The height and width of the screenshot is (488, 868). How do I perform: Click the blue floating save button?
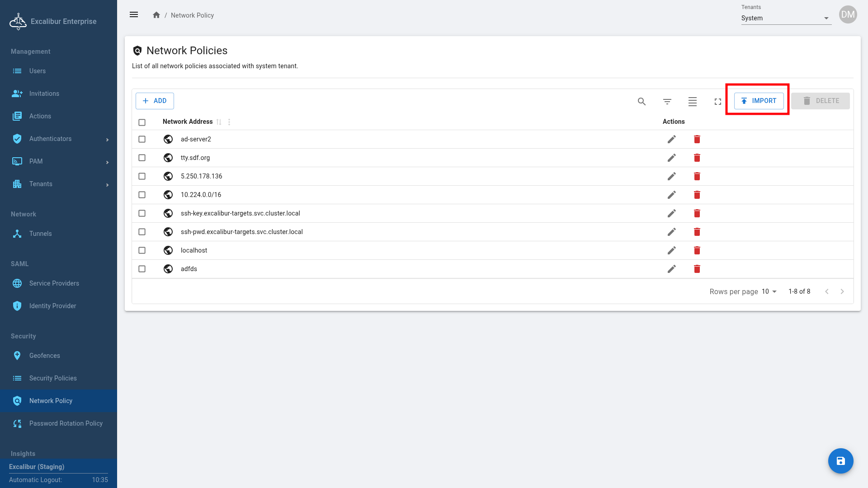840,461
